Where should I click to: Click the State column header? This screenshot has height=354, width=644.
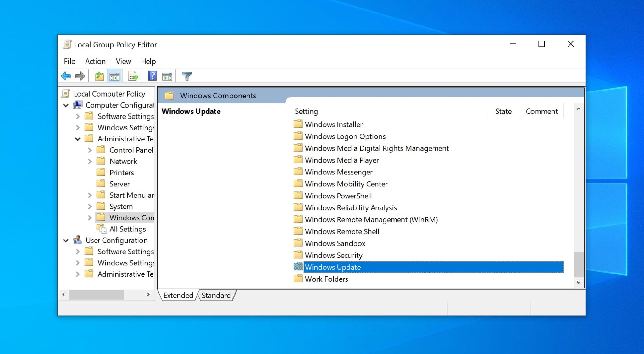[x=503, y=111]
